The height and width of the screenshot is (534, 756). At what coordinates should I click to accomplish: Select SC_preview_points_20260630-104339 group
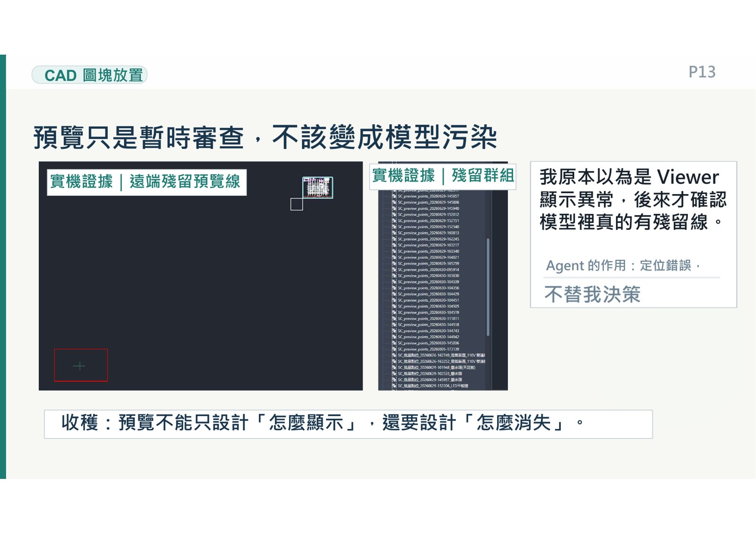point(428,282)
